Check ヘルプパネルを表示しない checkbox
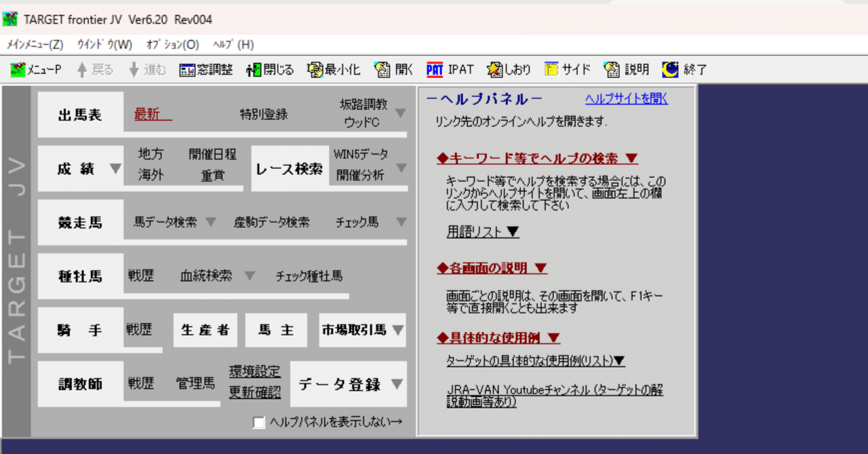 point(258,423)
